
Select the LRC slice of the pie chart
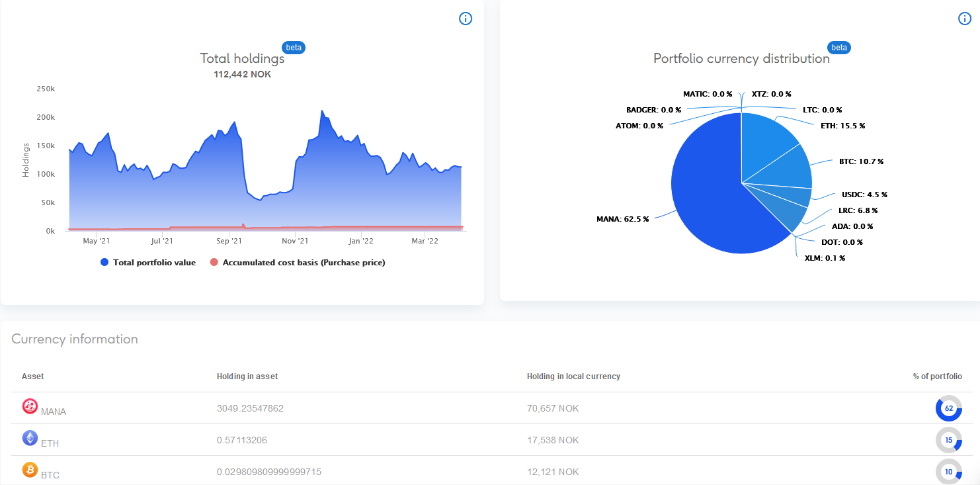tap(780, 210)
